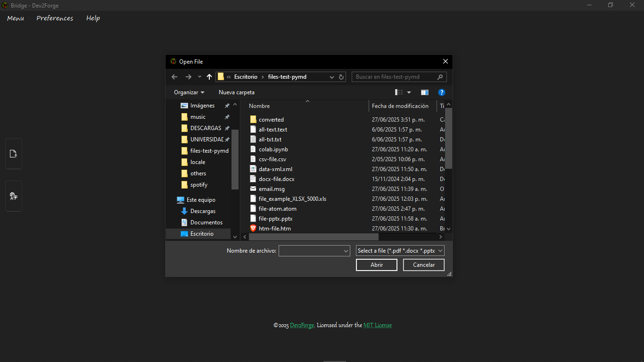The image size is (644, 362).
Task: Create a folder with Nueva carpeta
Action: click(237, 92)
